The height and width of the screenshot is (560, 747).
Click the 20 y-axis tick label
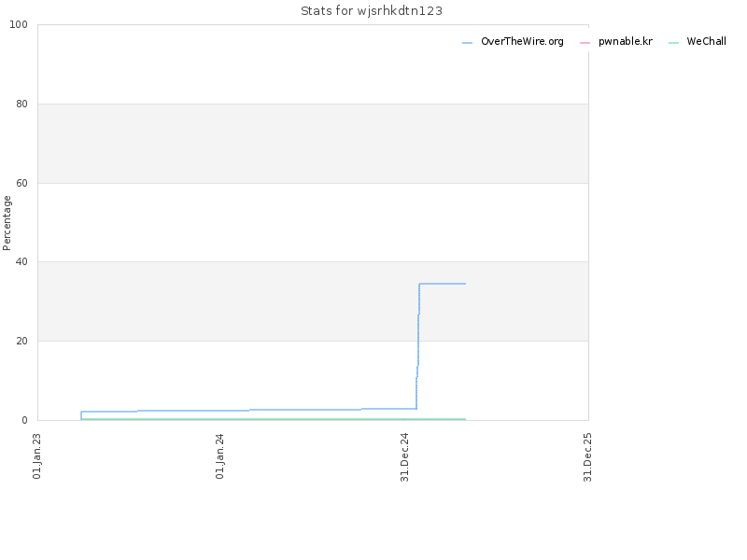21,341
